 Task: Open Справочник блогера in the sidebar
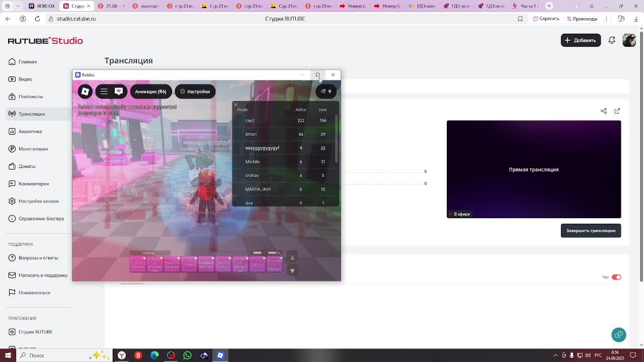41,219
